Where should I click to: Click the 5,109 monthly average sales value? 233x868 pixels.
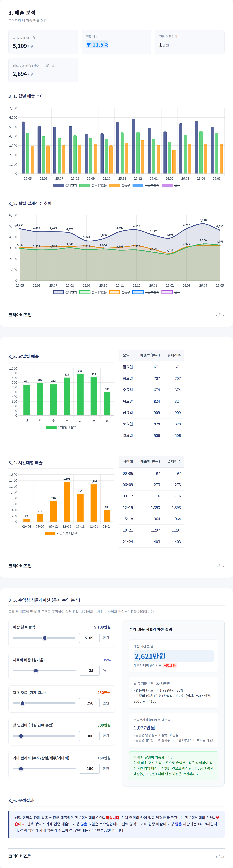[20, 46]
